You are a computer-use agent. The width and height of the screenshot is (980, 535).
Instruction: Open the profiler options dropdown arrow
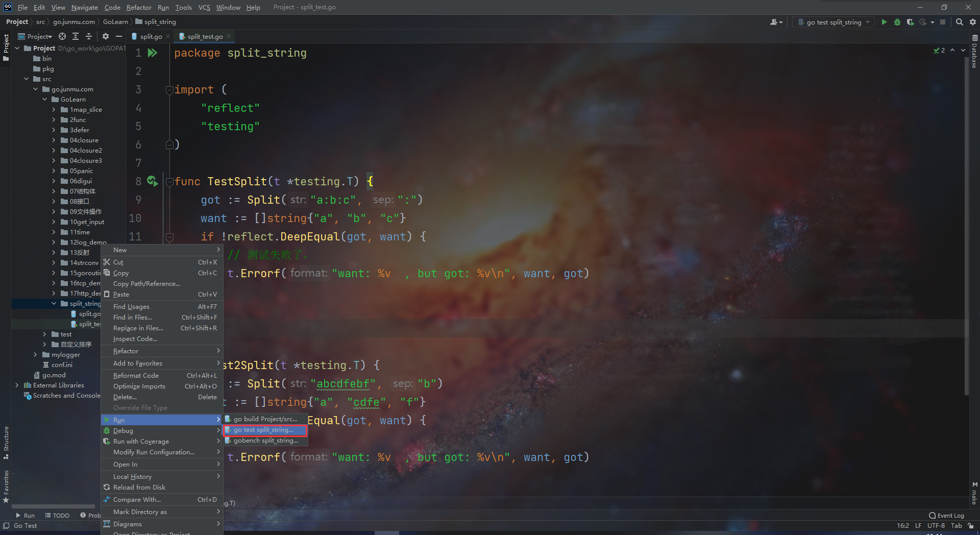click(933, 22)
